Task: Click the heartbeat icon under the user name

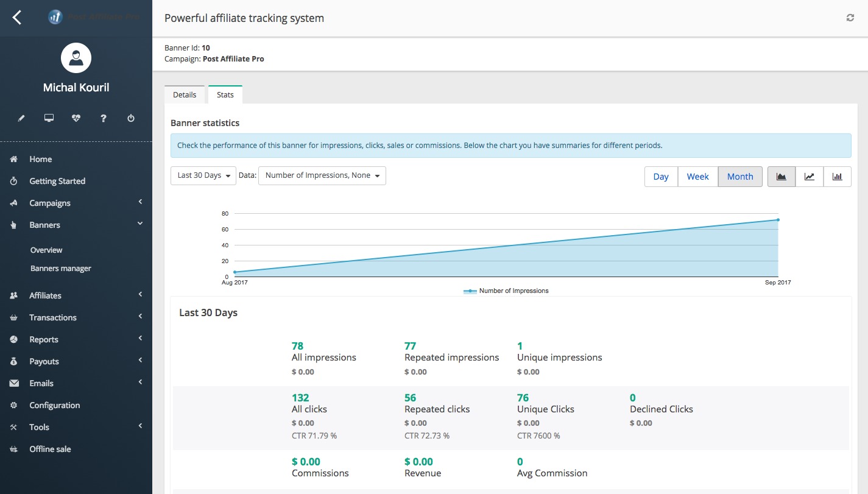Action: 76,118
